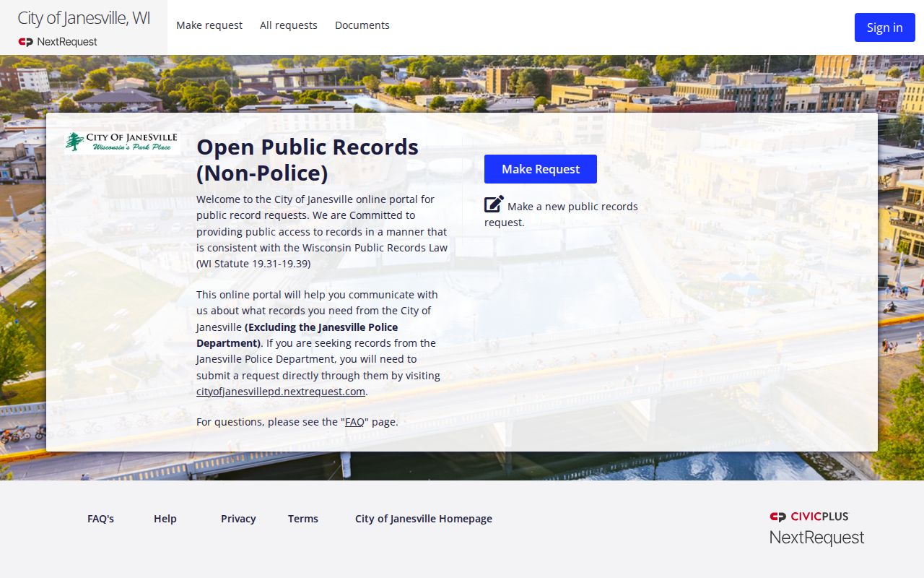Open the Make request nav item

(x=209, y=25)
